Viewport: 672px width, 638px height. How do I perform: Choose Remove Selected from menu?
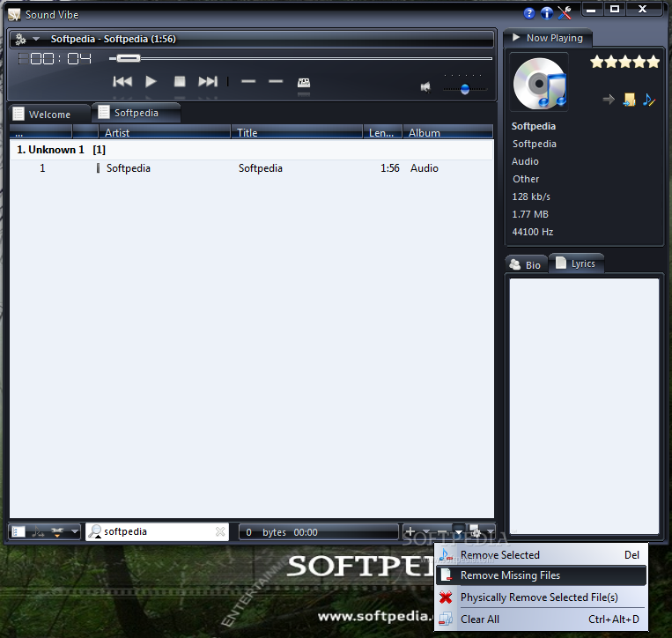[541, 555]
